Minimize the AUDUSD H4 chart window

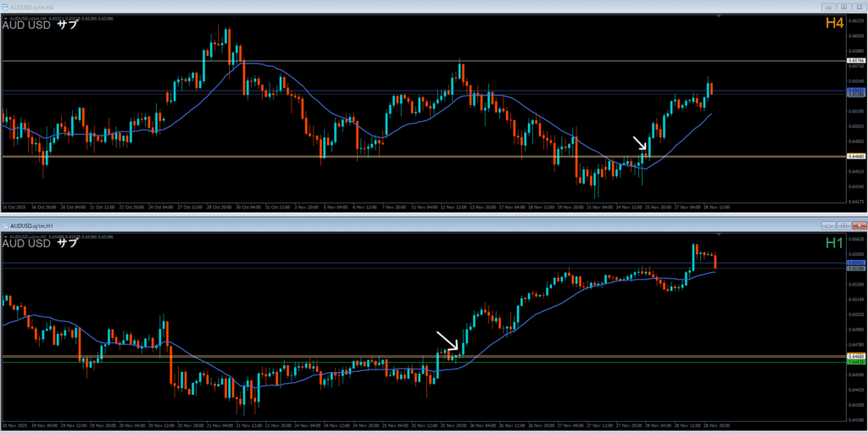[829, 7]
